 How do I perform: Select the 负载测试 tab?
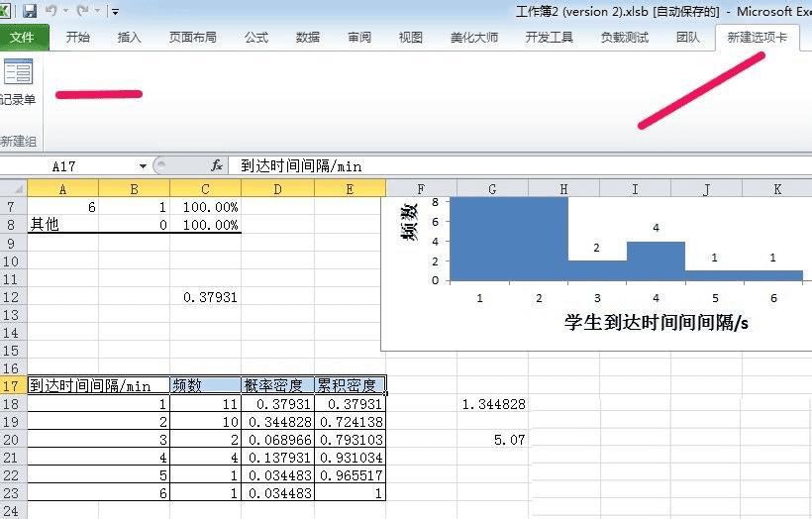pos(624,38)
